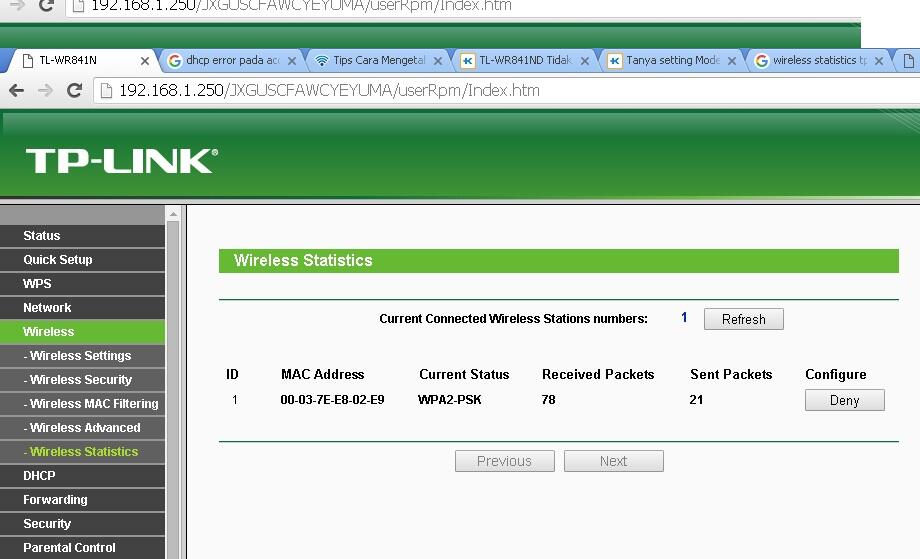The image size is (920, 559).
Task: Open the Quick Setup menu
Action: pos(82,260)
